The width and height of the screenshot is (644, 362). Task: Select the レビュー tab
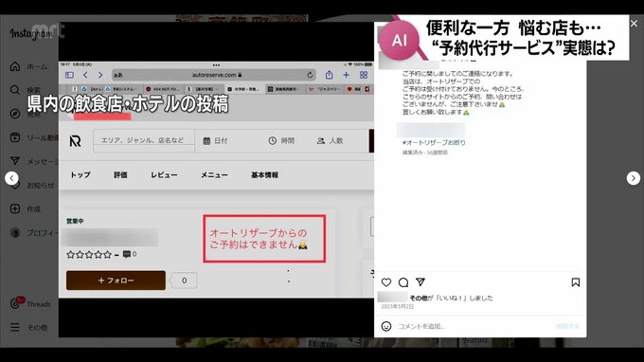tap(164, 174)
